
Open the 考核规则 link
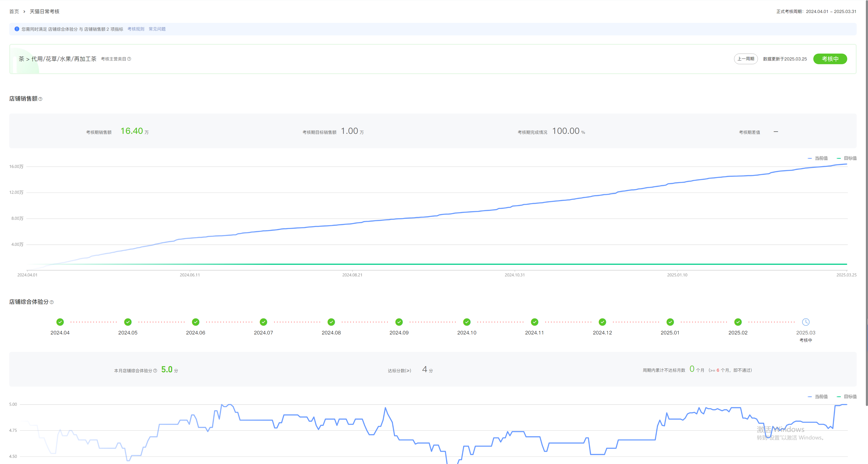[x=136, y=29]
